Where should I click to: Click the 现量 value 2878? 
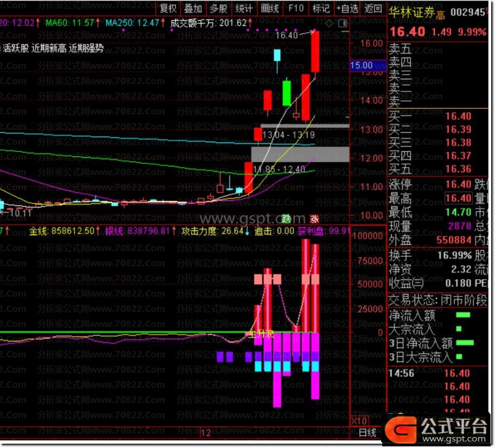point(460,226)
